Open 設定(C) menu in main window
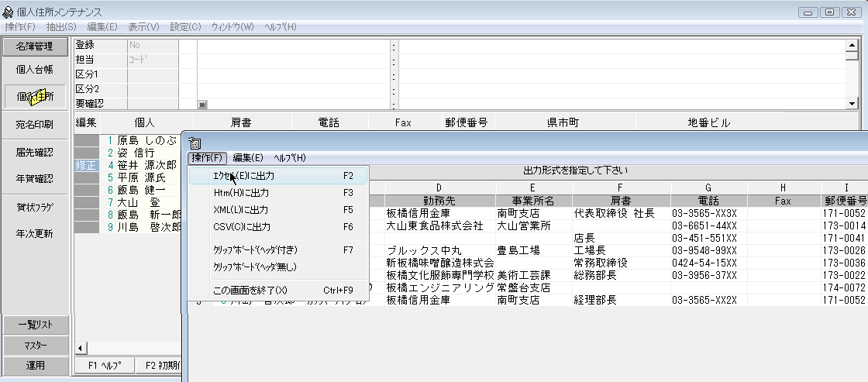868x382 pixels. coord(185,26)
